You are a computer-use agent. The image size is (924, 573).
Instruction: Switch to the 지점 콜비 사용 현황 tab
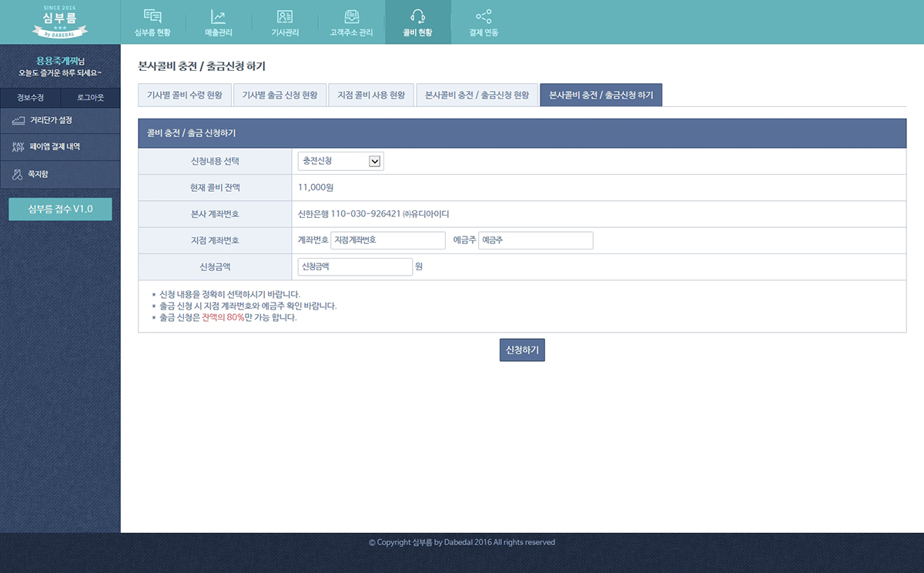[x=371, y=95]
